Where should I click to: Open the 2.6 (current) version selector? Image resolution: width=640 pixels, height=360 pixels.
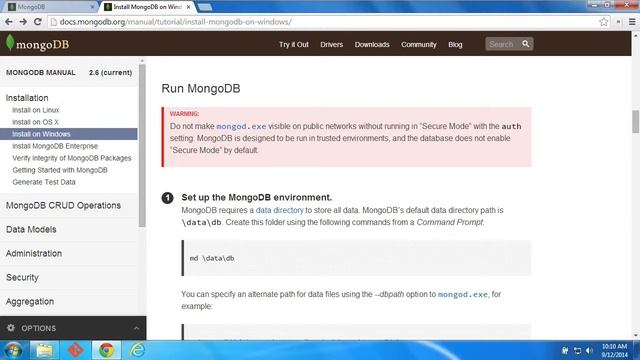click(110, 73)
